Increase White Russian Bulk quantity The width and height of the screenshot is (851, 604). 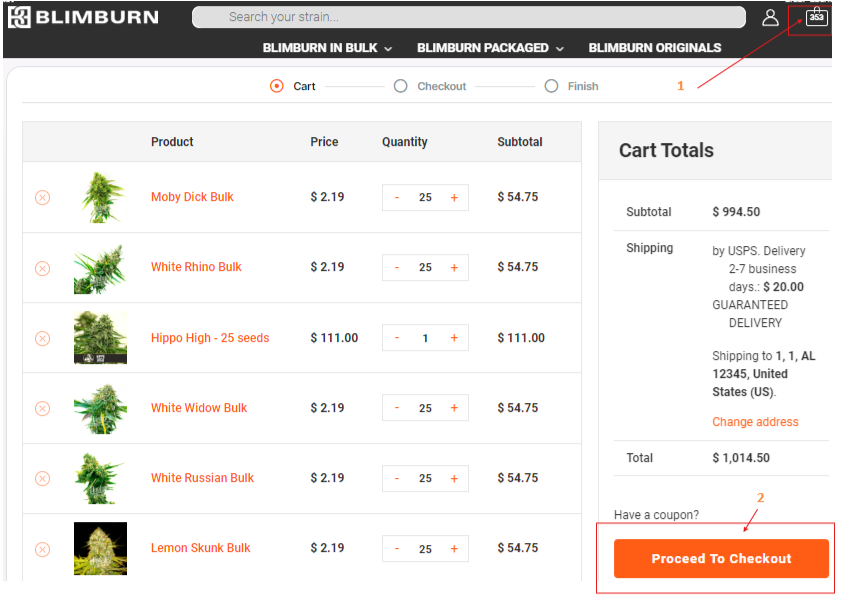(454, 478)
